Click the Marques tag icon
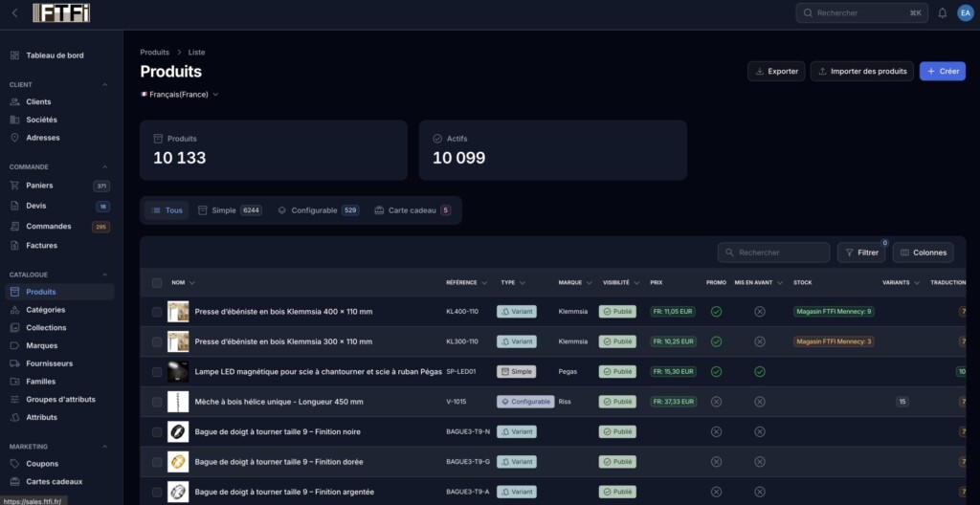 (x=15, y=345)
